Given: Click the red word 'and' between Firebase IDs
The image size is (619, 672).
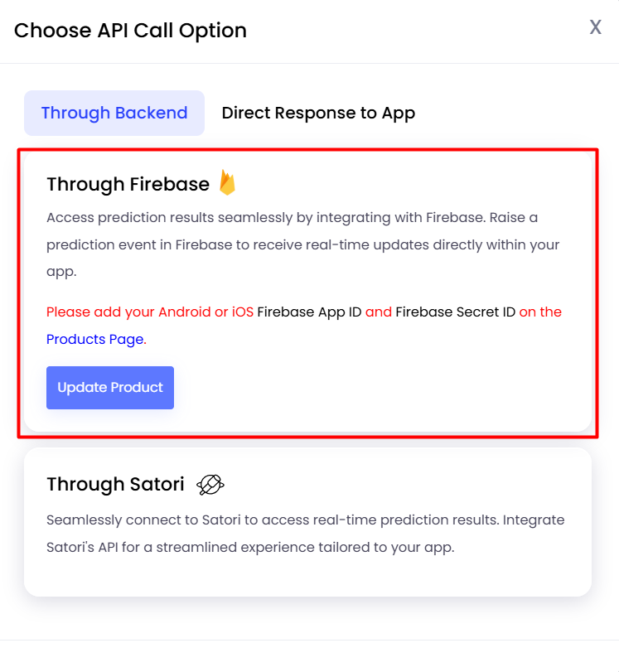Looking at the screenshot, I should click(x=379, y=312).
